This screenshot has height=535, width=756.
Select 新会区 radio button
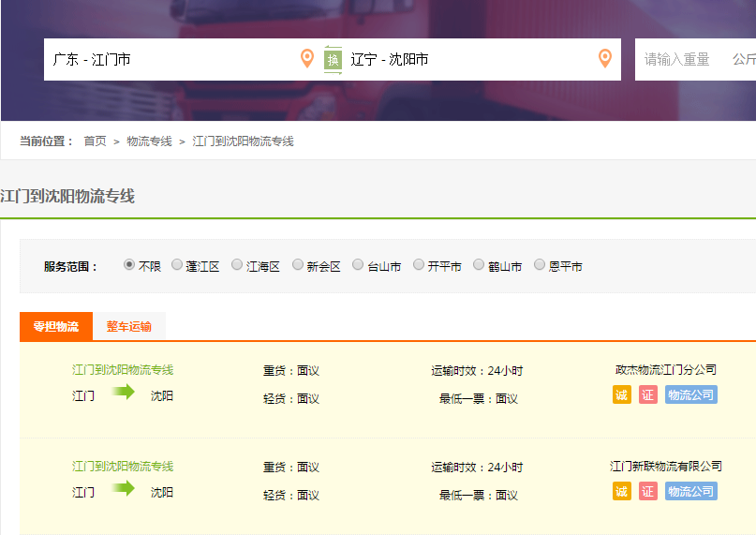click(298, 264)
